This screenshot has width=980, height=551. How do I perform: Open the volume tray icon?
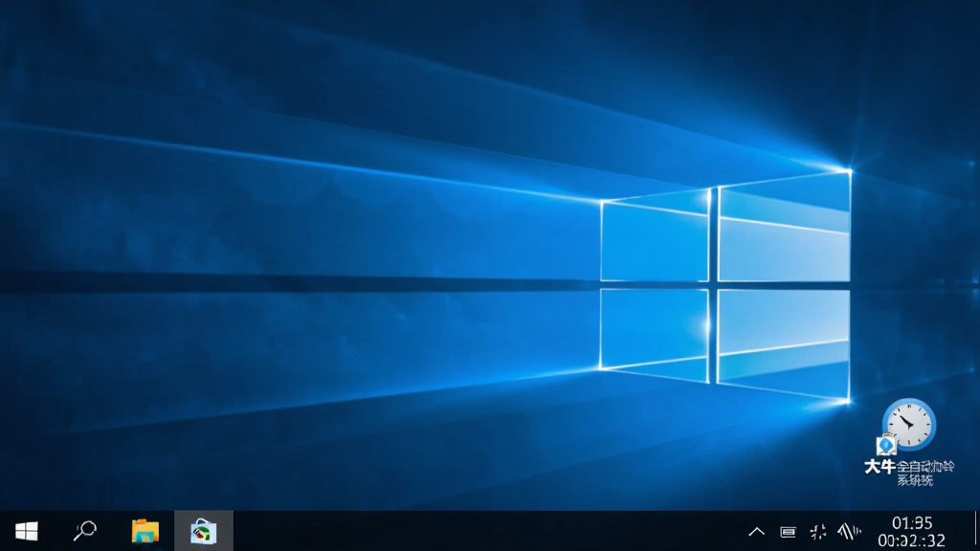pyautogui.click(x=849, y=532)
